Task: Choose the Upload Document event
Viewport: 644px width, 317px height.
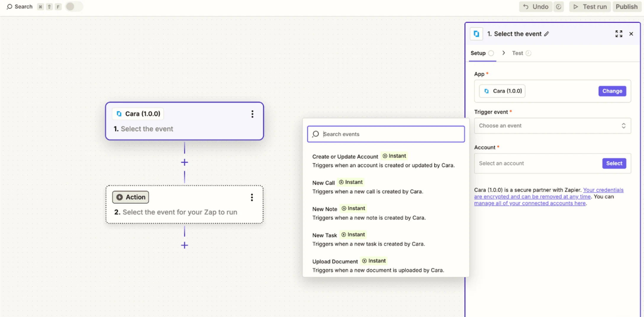Action: click(x=386, y=266)
